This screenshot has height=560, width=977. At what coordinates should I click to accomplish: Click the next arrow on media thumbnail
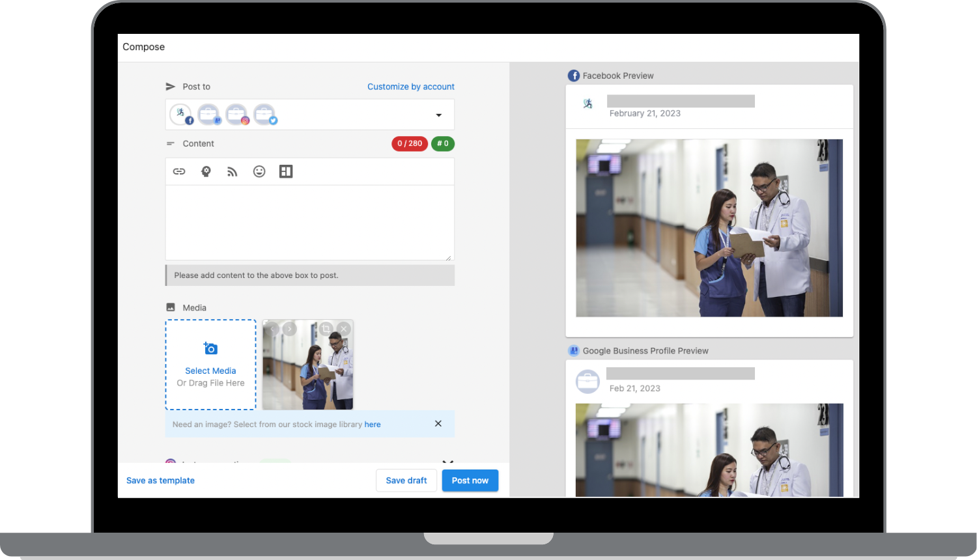(x=290, y=329)
